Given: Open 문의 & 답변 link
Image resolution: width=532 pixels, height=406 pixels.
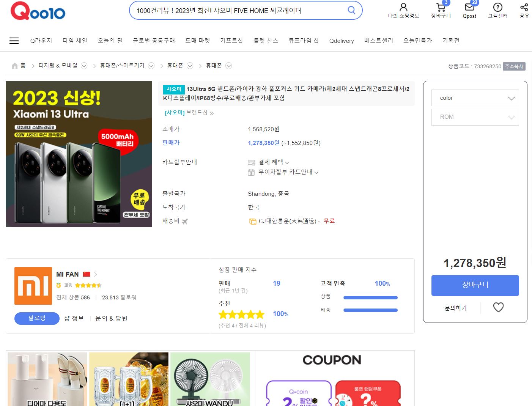Looking at the screenshot, I should click(111, 318).
